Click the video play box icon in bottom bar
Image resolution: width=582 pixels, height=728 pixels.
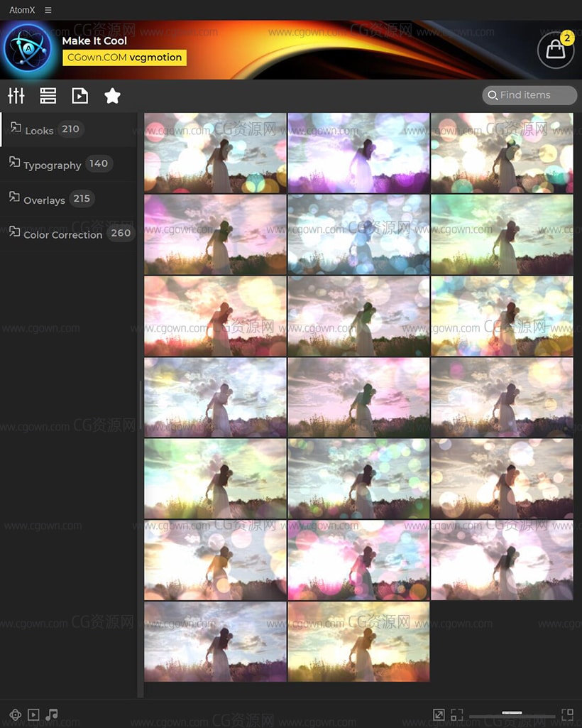(x=33, y=715)
